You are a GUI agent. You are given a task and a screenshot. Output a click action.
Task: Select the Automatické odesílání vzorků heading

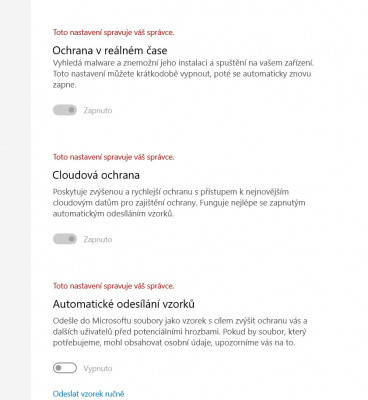[124, 304]
